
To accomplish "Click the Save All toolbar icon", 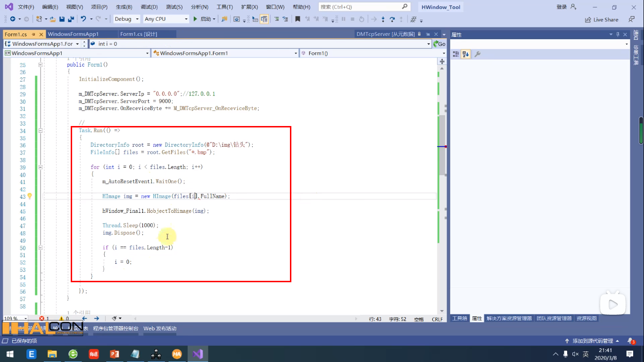I will pyautogui.click(x=72, y=19).
